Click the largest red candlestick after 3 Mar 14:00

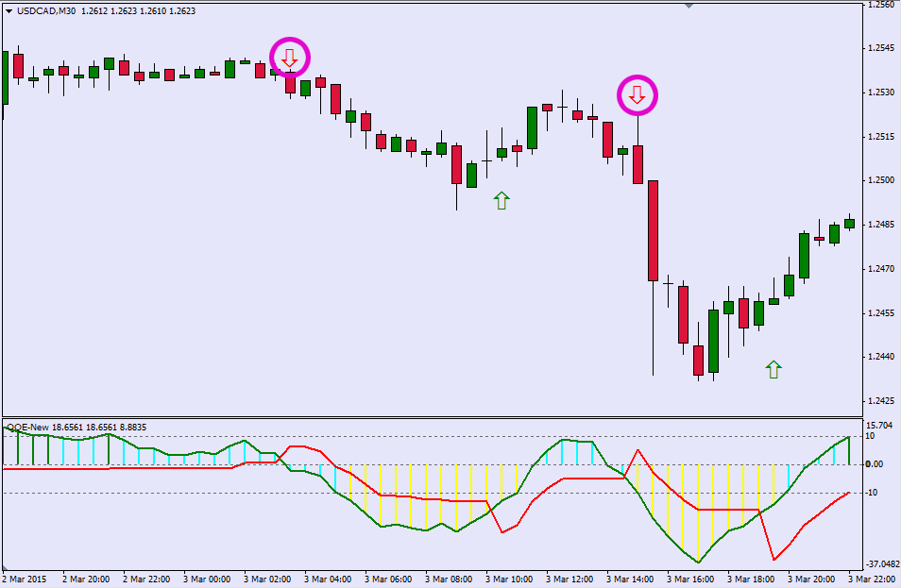653,230
